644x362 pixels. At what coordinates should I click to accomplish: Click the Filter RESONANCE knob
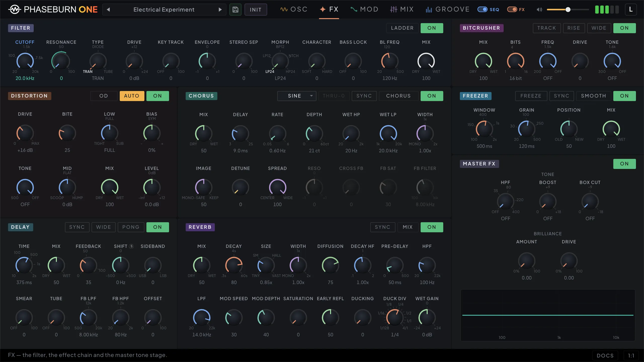click(x=61, y=61)
